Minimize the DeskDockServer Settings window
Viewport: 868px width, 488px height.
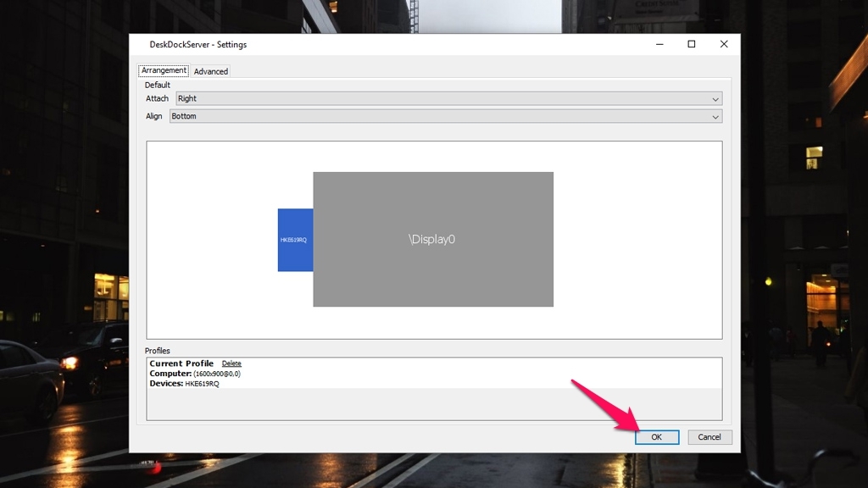pyautogui.click(x=659, y=44)
